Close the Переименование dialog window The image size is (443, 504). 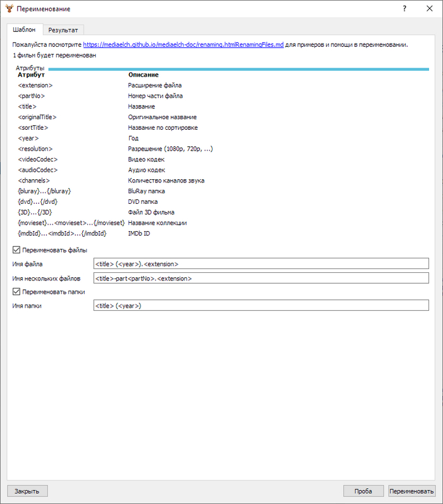[430, 9]
